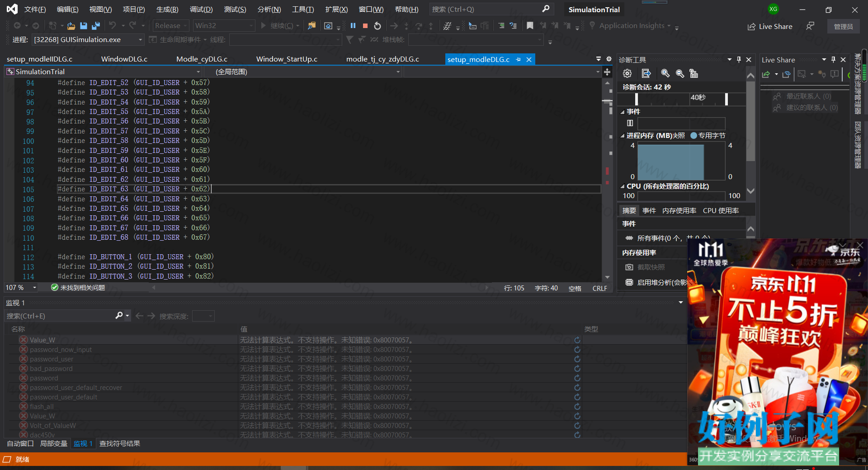868x470 pixels.
Task: Click the split editor icon above scrollbar
Action: [607, 72]
